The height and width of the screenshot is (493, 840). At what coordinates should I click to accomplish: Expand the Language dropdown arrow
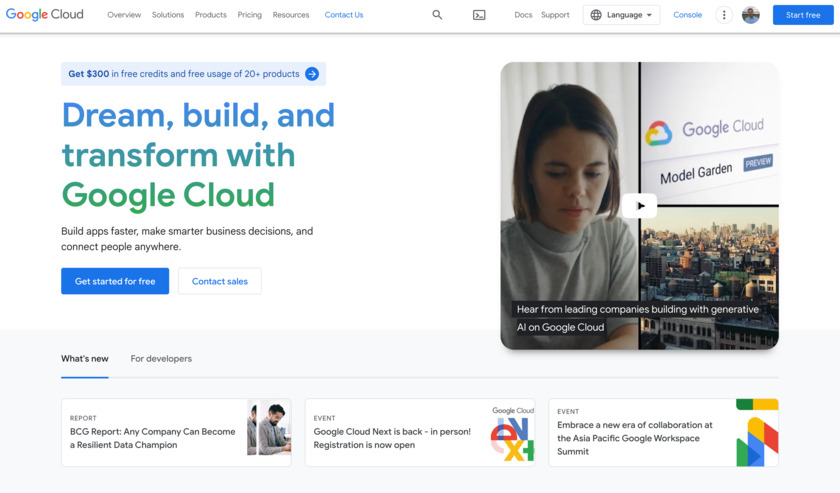(649, 15)
